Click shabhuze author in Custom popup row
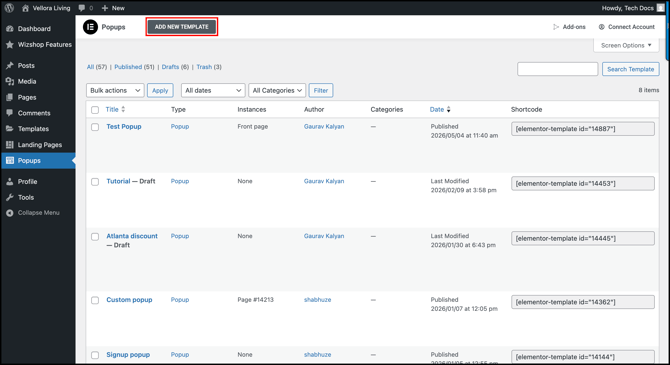The image size is (670, 365). pos(317,300)
